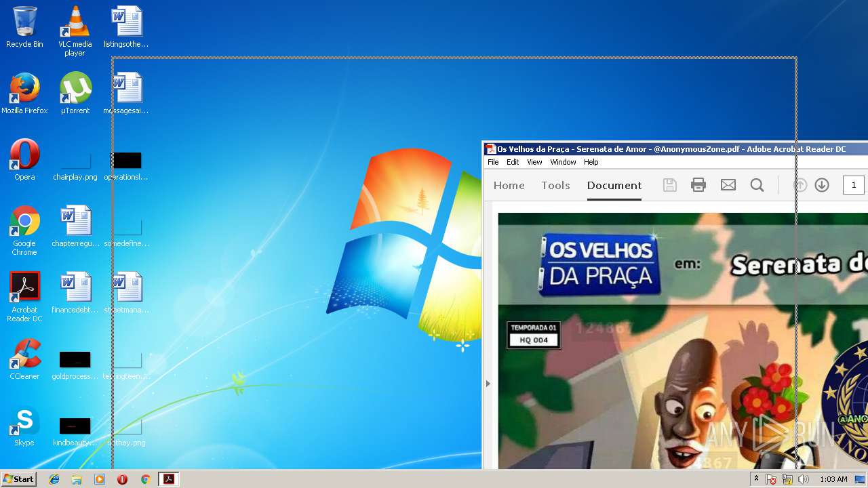Open the Find text magnifier icon
The width and height of the screenshot is (868, 488).
(x=757, y=185)
